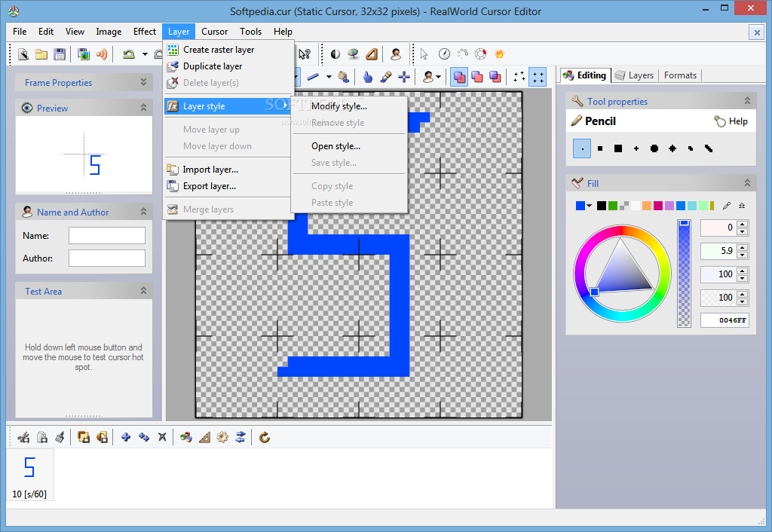Collapse the Test Area panel
The height and width of the screenshot is (532, 772).
[x=143, y=291]
